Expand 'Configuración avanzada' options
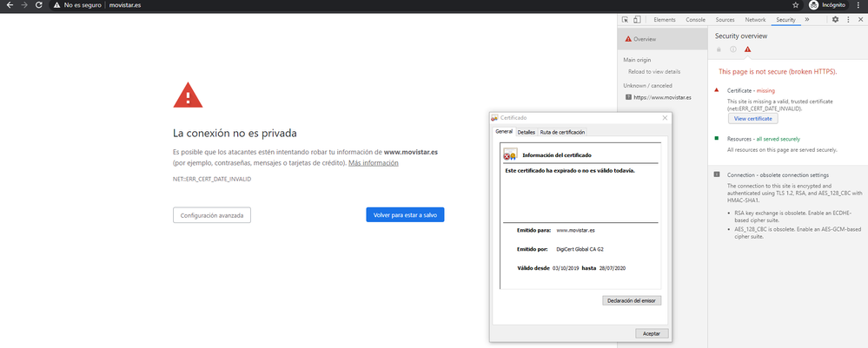 212,214
